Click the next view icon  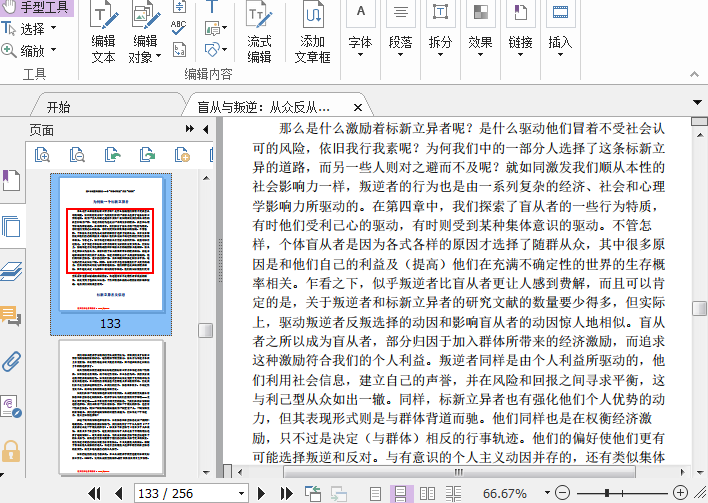point(339,494)
